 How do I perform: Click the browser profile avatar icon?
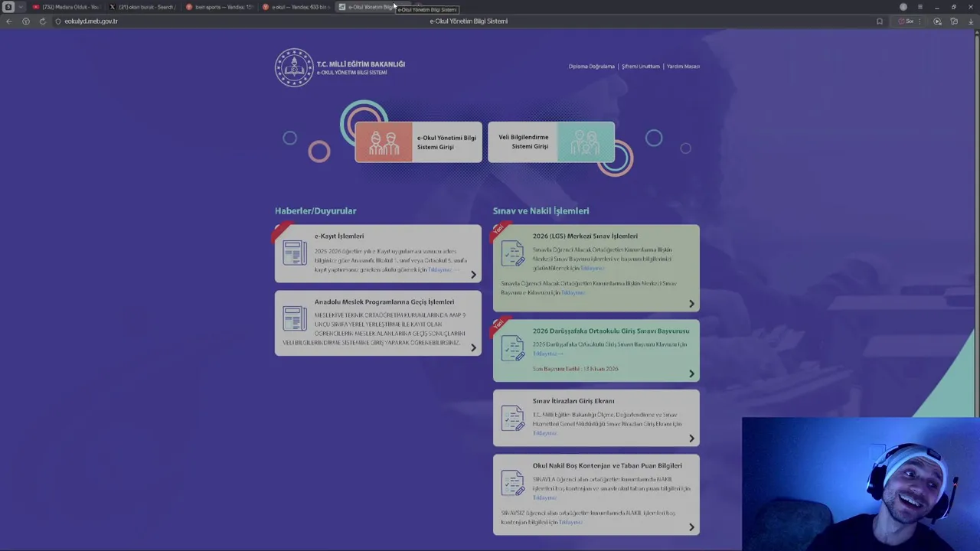pos(903,7)
